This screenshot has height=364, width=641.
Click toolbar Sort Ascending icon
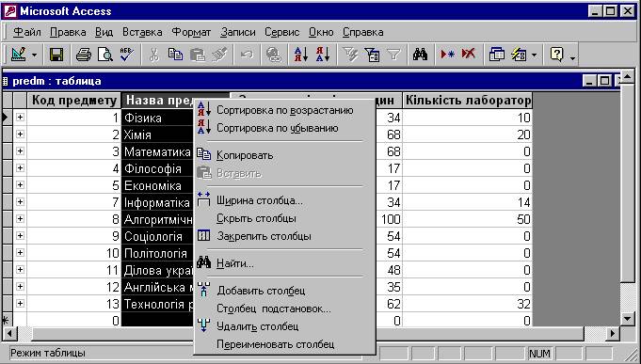coord(301,55)
